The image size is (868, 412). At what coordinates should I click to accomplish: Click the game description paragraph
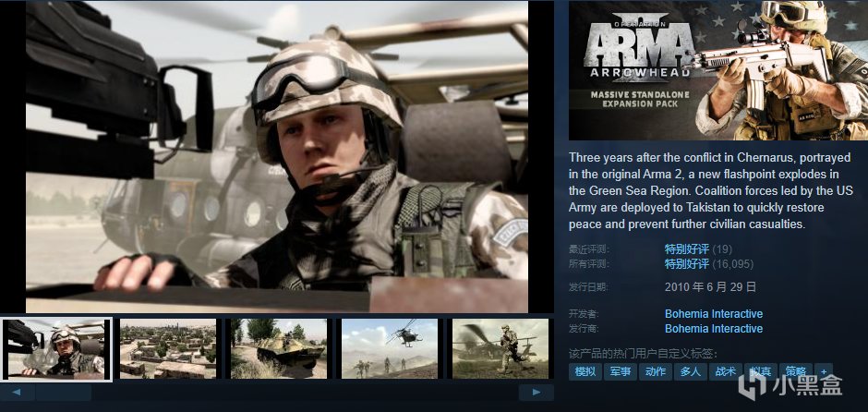tap(711, 191)
